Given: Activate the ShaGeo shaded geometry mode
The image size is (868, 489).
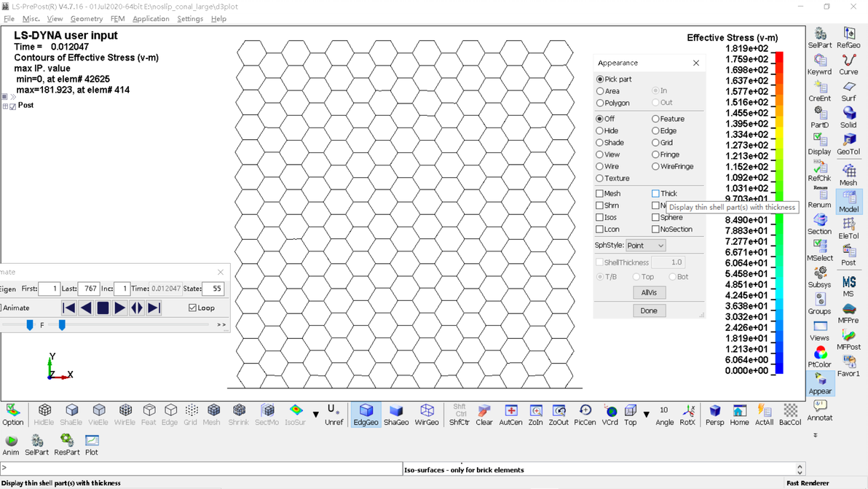Looking at the screenshot, I should click(x=396, y=415).
